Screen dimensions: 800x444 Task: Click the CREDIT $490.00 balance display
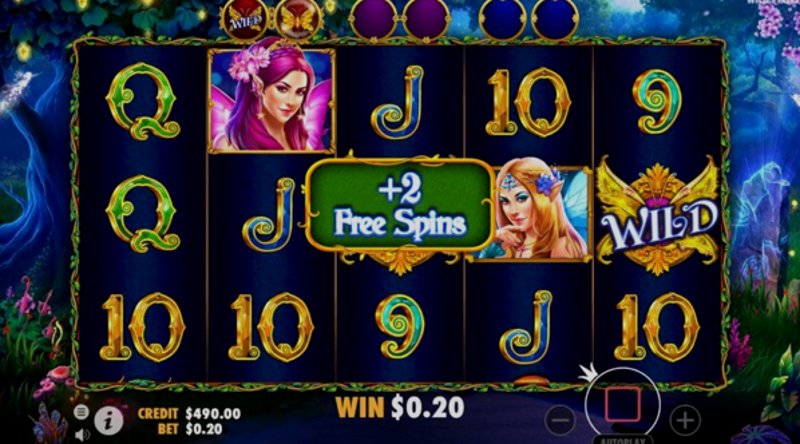(x=189, y=413)
